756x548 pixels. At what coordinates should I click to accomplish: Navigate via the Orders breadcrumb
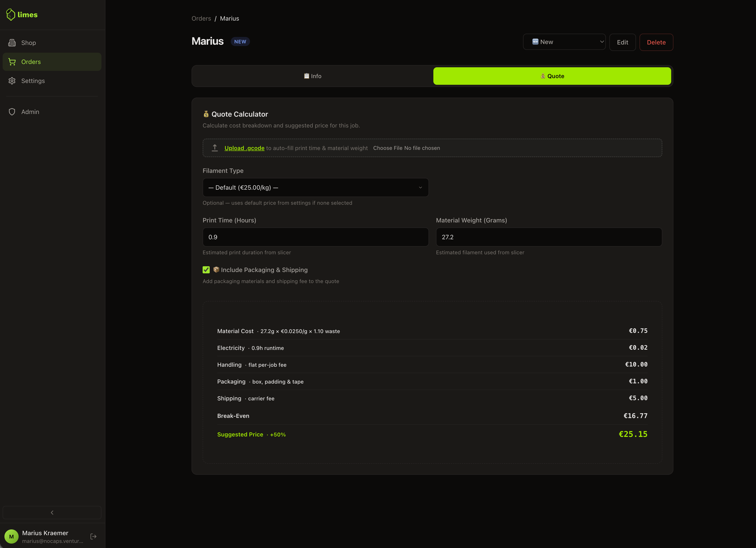point(201,18)
